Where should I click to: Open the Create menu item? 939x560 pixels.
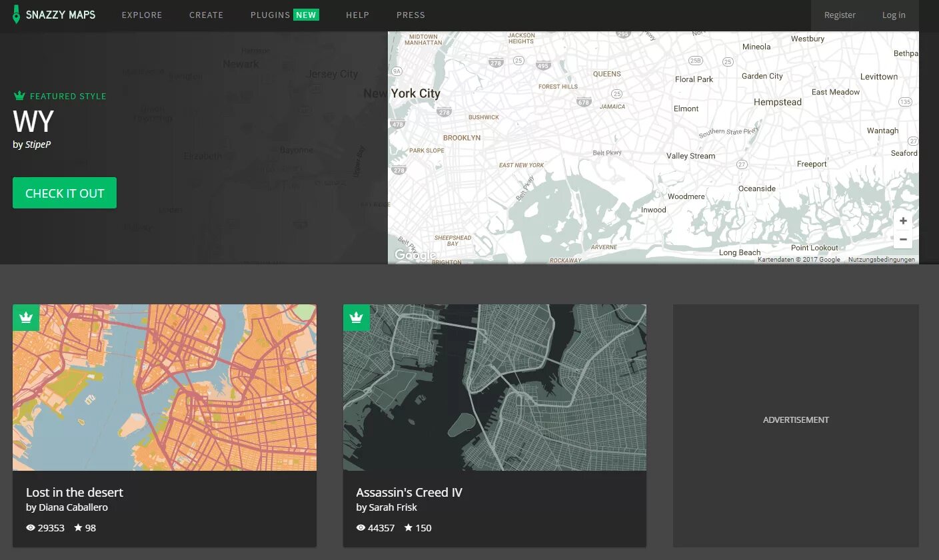coord(206,15)
